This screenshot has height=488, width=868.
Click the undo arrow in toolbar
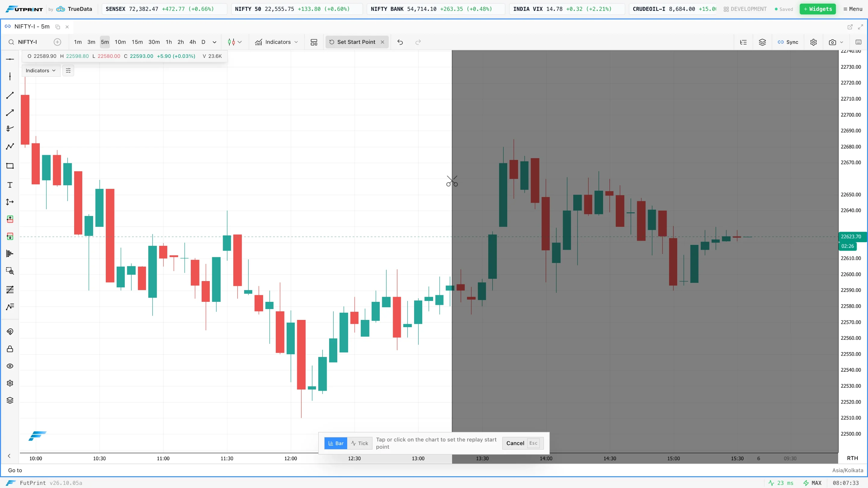point(400,42)
